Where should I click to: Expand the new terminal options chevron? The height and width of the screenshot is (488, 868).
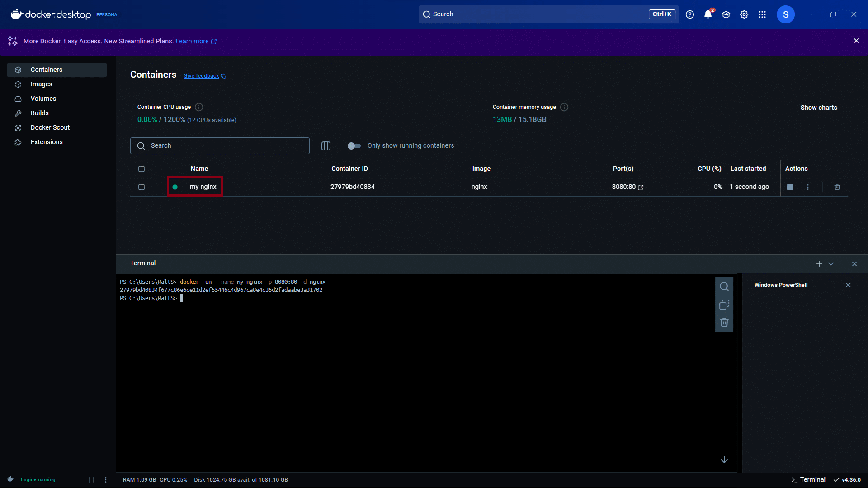pos(831,264)
